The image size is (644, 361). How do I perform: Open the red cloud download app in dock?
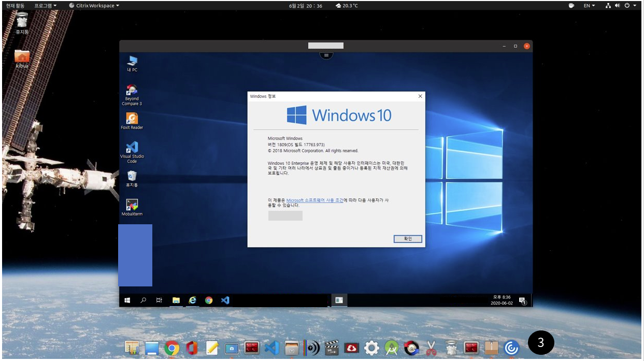click(x=352, y=348)
